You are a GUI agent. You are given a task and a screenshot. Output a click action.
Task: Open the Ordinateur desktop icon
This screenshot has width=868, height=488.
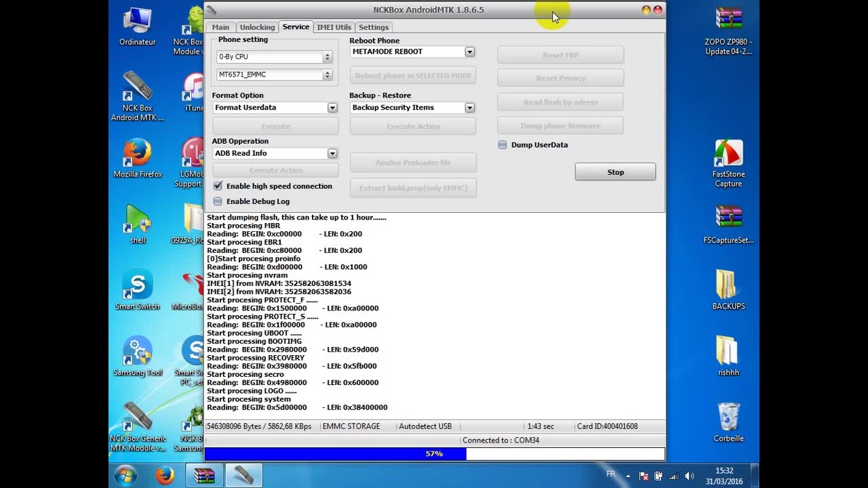pos(138,27)
